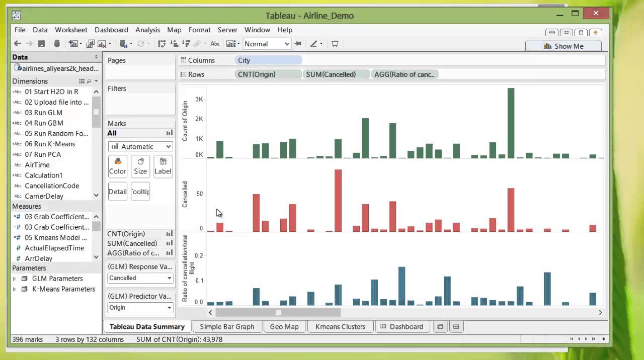Click the Auto Updates pause icon
Viewport: 644px width, 360px height.
(123, 44)
